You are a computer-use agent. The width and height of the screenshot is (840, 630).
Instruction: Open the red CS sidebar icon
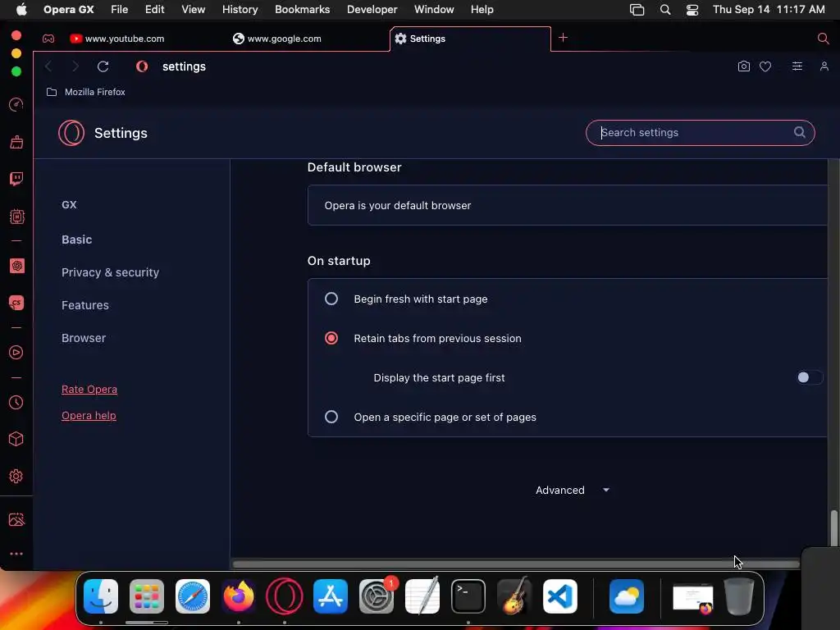16,303
